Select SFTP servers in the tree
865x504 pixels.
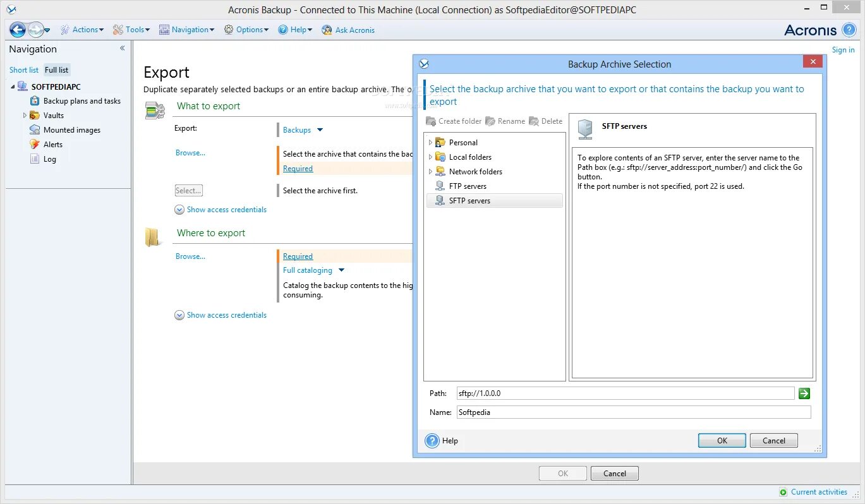[x=495, y=201]
